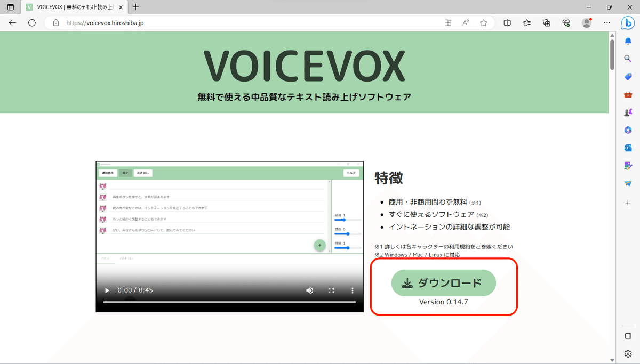Open the Favorites list
The height and width of the screenshot is (364, 640).
[527, 23]
